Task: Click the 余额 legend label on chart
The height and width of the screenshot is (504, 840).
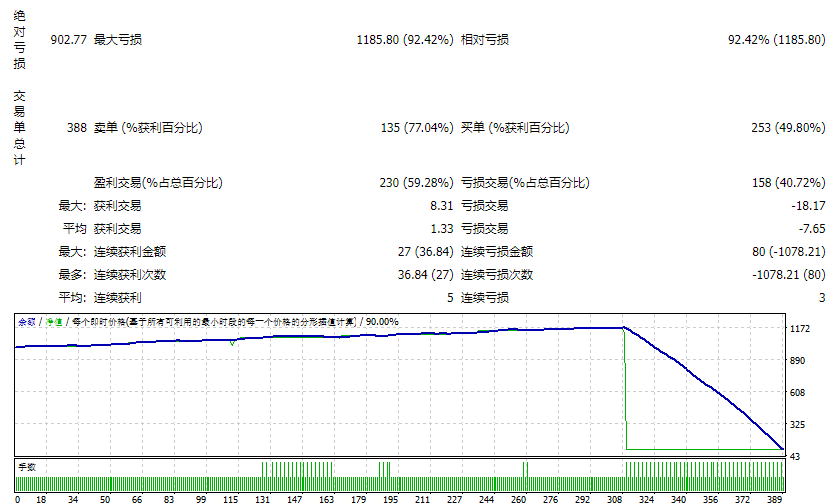Action: pos(26,322)
